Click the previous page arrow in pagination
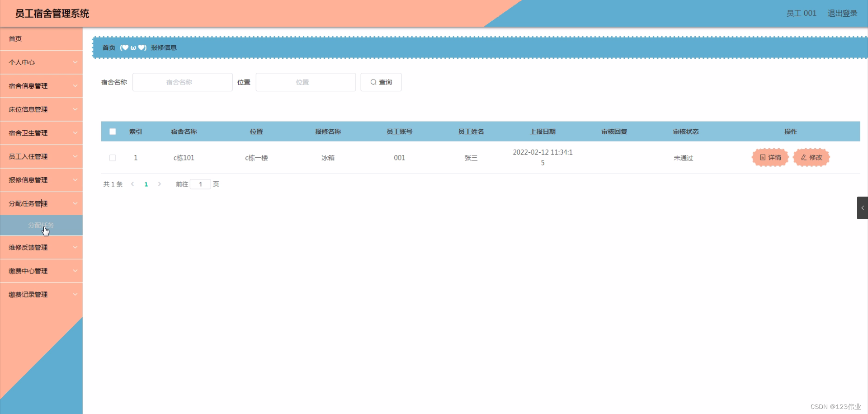Screen dimensions: 868x414 pos(132,184)
